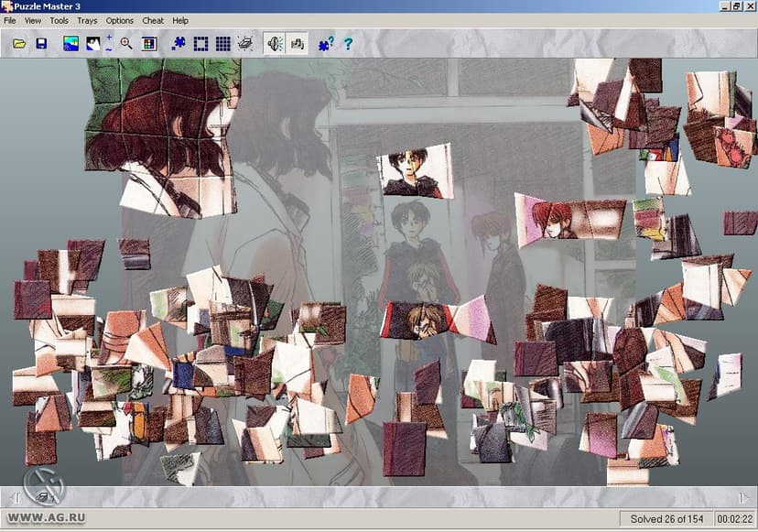Viewport: 758px width, 532px height.
Task: Click the 'Solved 26 of 154' status text
Action: [666, 519]
